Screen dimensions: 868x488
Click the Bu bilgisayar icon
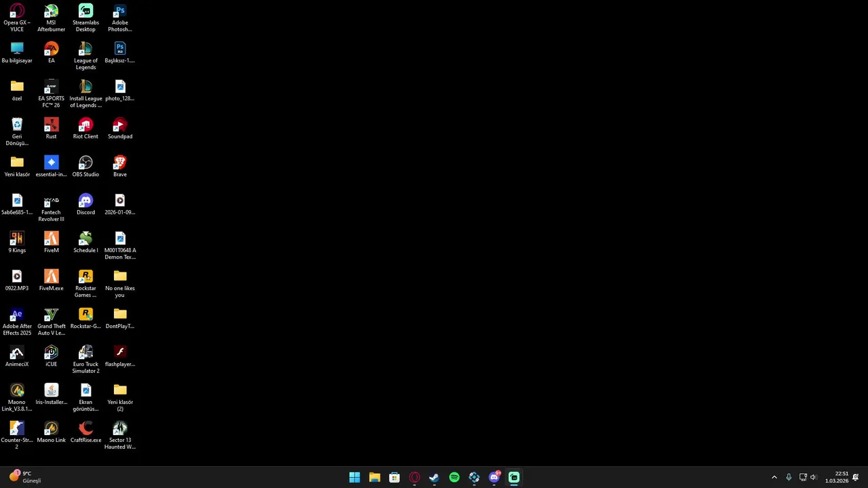coord(17,53)
